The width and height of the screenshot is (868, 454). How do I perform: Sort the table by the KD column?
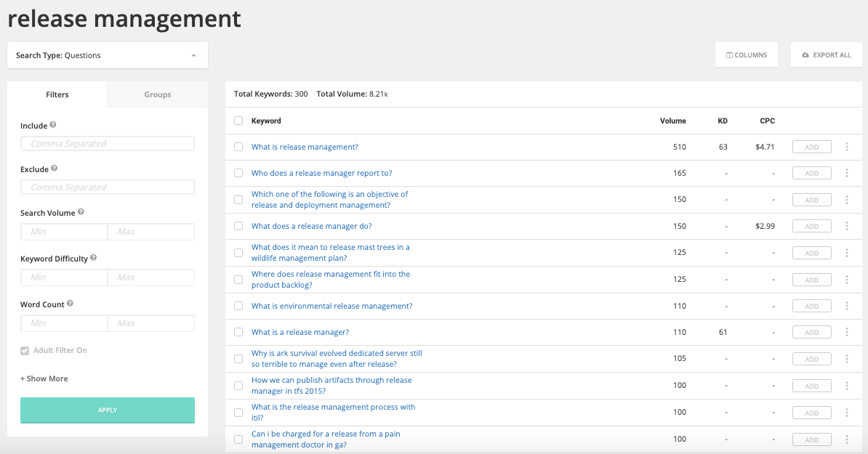click(723, 121)
